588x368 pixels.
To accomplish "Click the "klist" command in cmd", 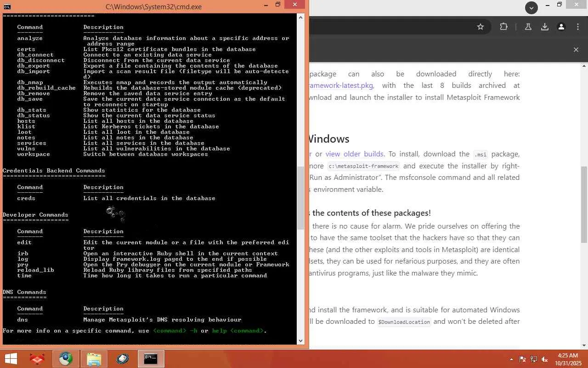I will (x=26, y=126).
